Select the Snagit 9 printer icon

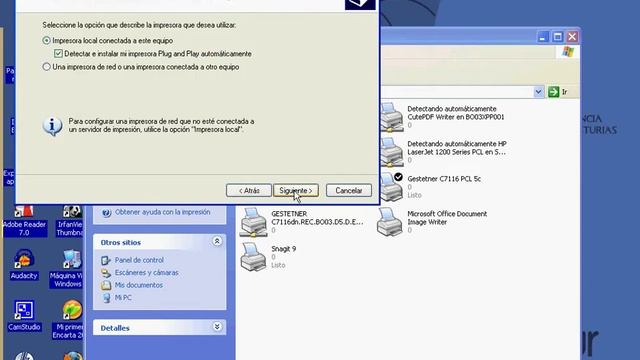(x=253, y=257)
